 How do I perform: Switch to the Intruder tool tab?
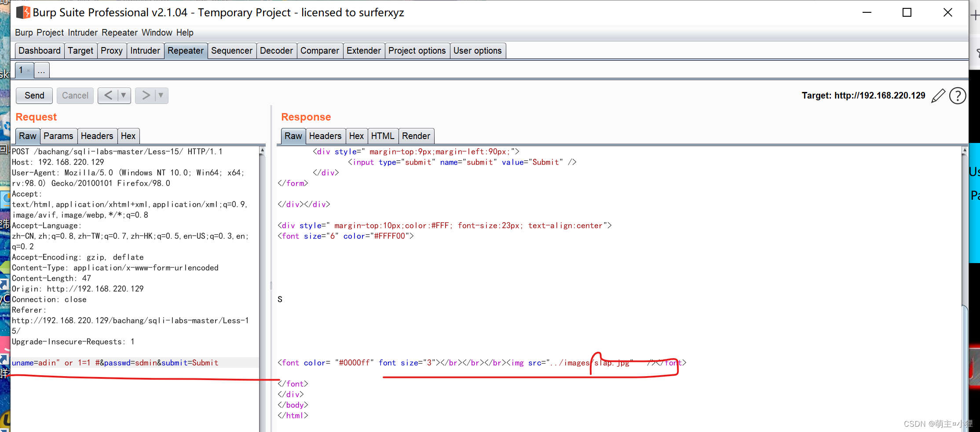tap(145, 51)
